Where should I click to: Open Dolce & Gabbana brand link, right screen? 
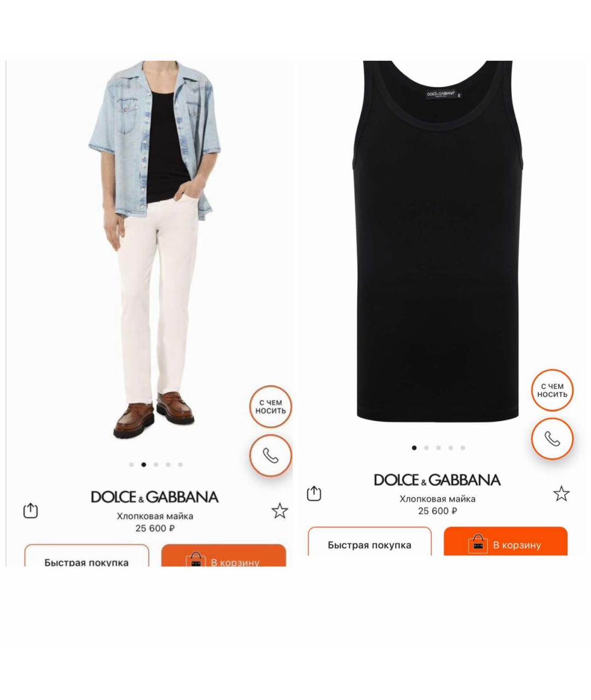(x=437, y=480)
